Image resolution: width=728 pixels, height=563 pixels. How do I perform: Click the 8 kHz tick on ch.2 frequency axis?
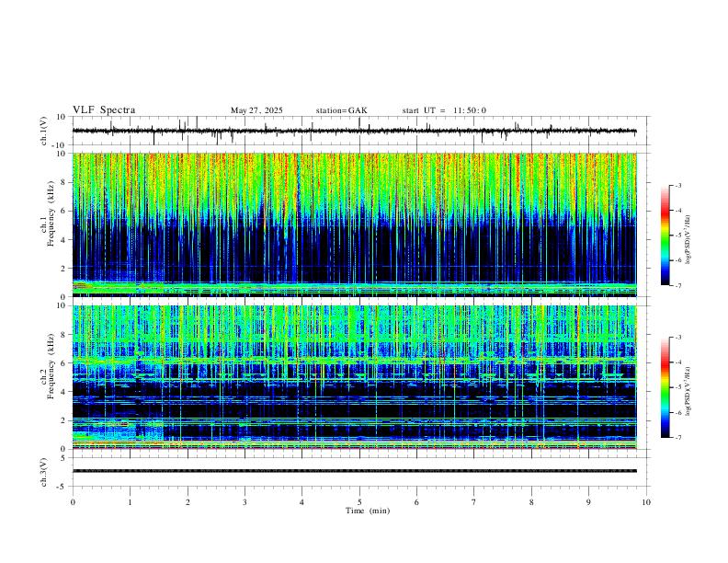tap(63, 335)
